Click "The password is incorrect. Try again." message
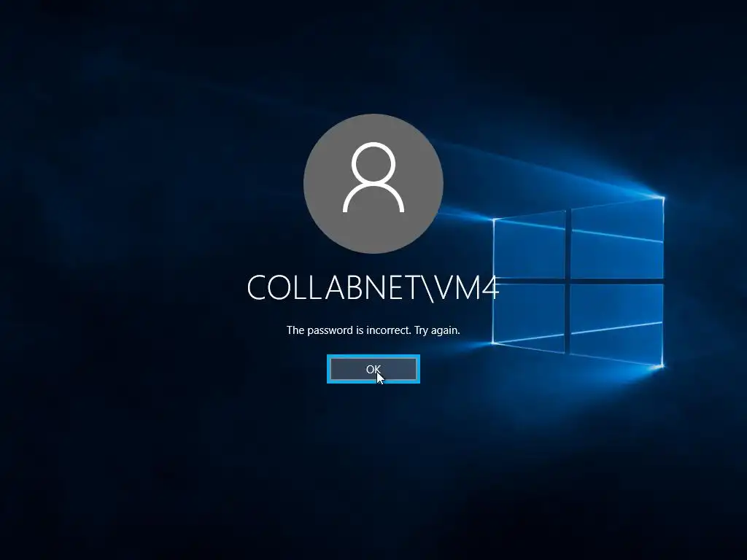 373,330
